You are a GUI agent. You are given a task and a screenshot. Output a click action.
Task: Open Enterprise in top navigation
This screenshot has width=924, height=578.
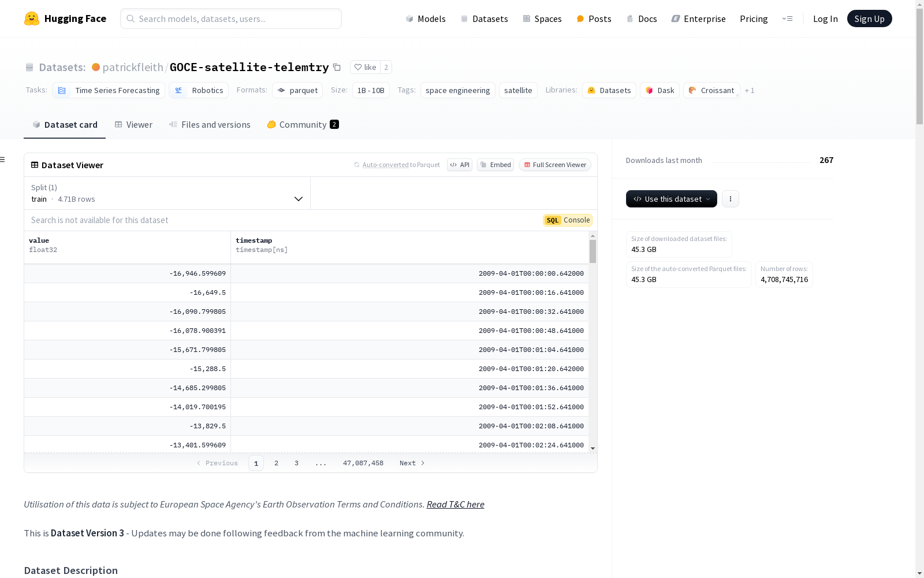698,18
